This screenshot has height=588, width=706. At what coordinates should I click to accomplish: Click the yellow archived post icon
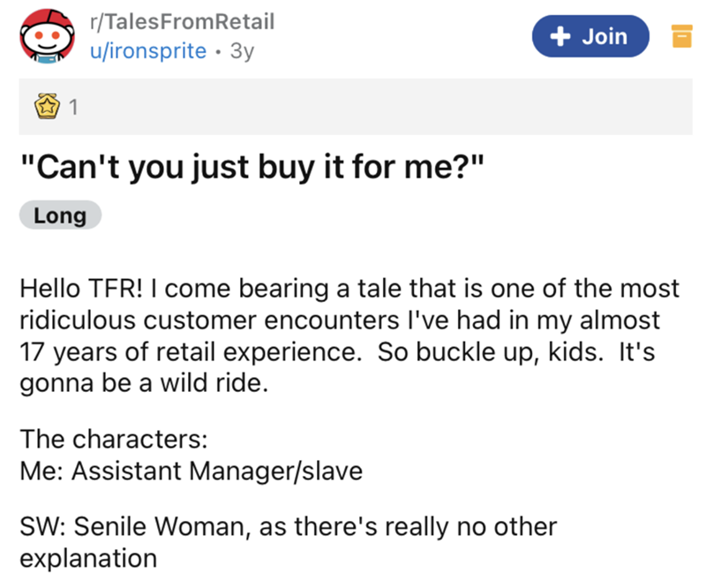[x=680, y=37]
